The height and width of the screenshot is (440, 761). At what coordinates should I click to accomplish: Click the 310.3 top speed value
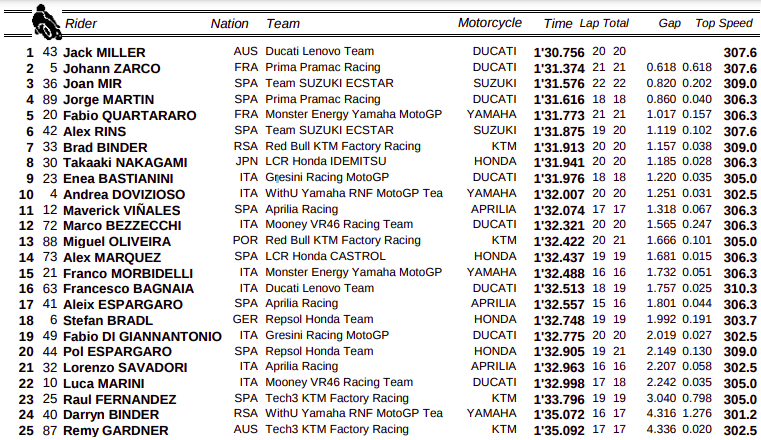[x=740, y=288]
